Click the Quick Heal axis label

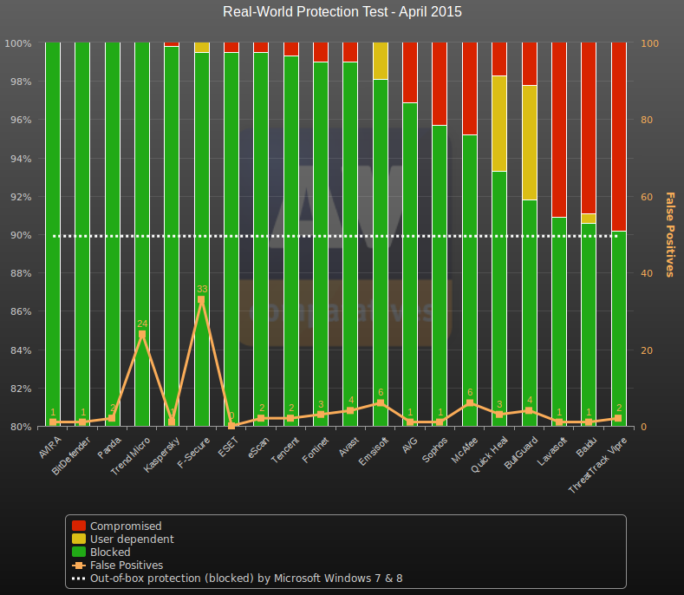coord(489,455)
